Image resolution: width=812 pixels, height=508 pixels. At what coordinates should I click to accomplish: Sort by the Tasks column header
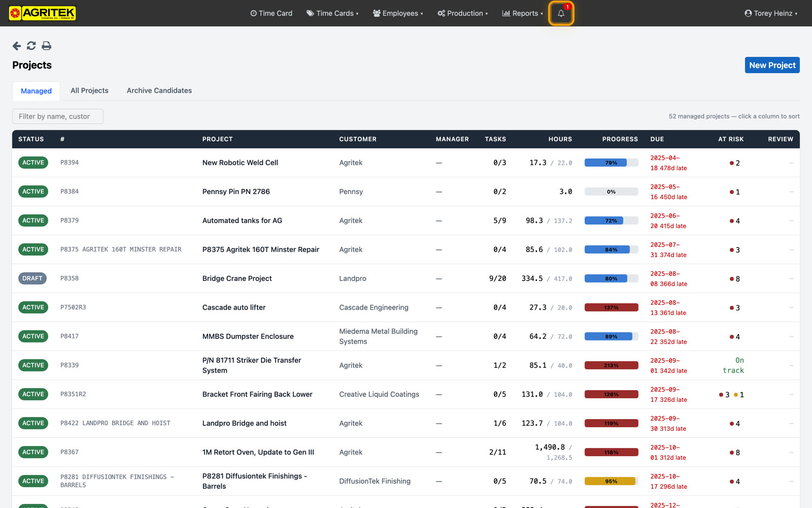coord(495,139)
